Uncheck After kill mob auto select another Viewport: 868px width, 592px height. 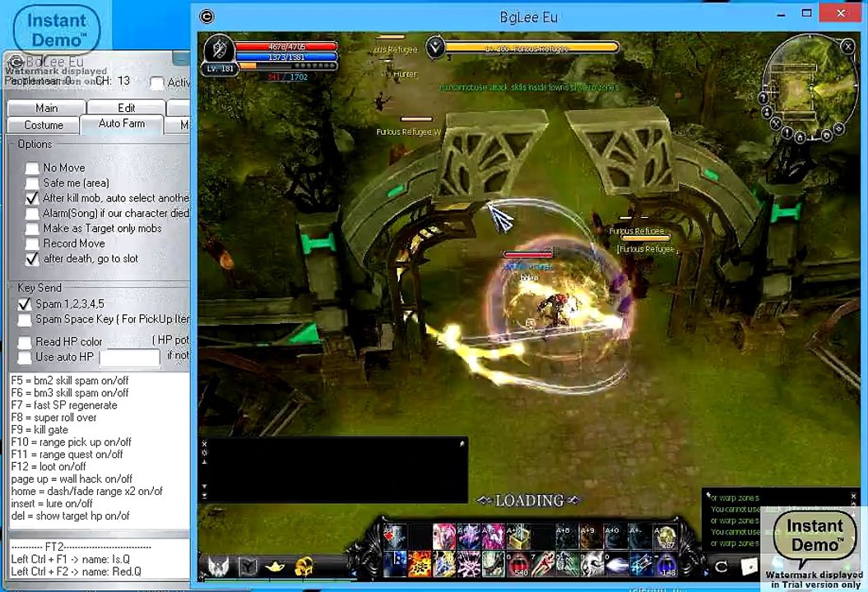tap(32, 198)
